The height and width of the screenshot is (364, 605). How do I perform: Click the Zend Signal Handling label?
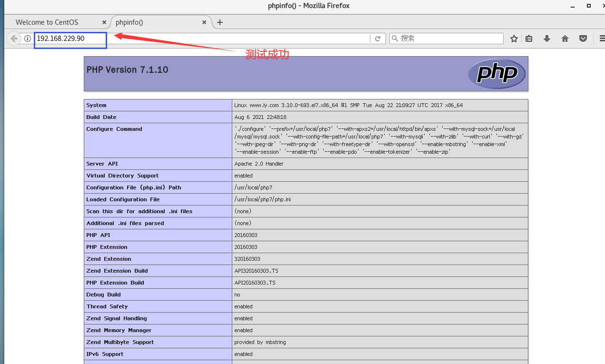click(117, 318)
